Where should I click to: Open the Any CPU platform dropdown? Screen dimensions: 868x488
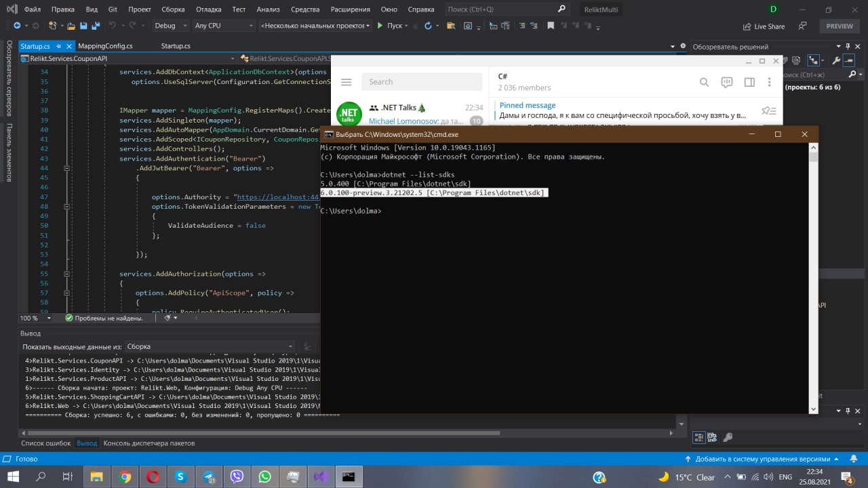pyautogui.click(x=224, y=26)
